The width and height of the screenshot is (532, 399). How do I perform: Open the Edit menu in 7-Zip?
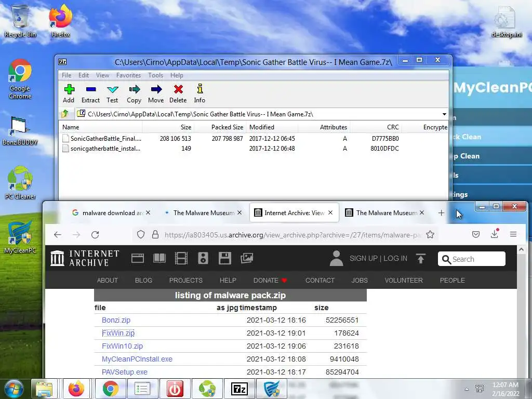coord(84,75)
